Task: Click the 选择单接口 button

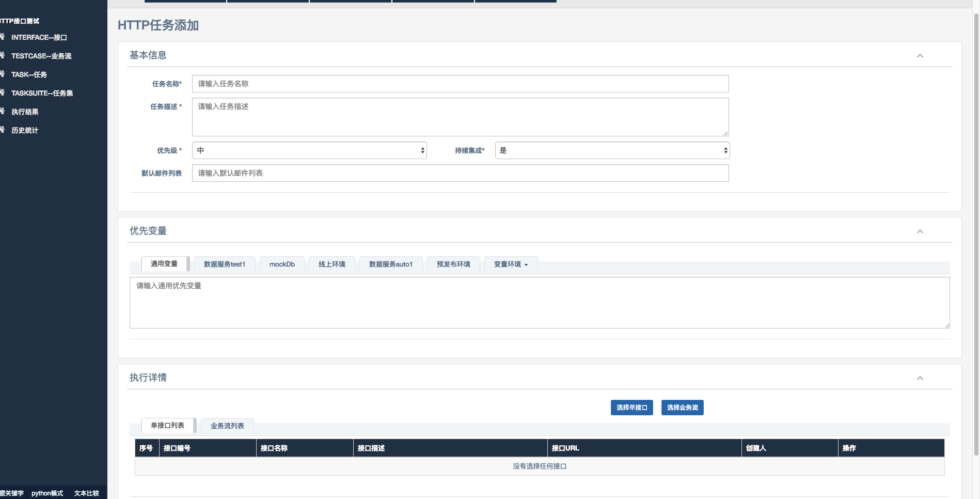Action: 632,408
